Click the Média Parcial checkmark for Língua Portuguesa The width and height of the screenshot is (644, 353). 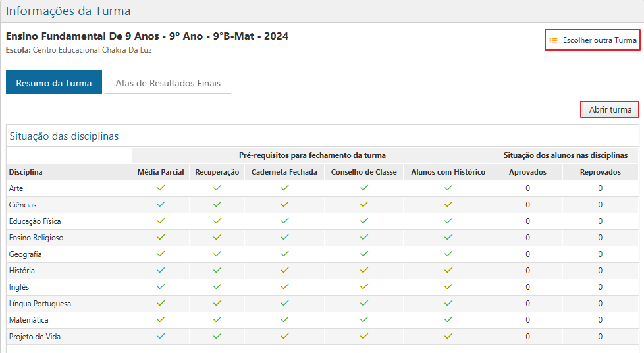click(x=161, y=303)
